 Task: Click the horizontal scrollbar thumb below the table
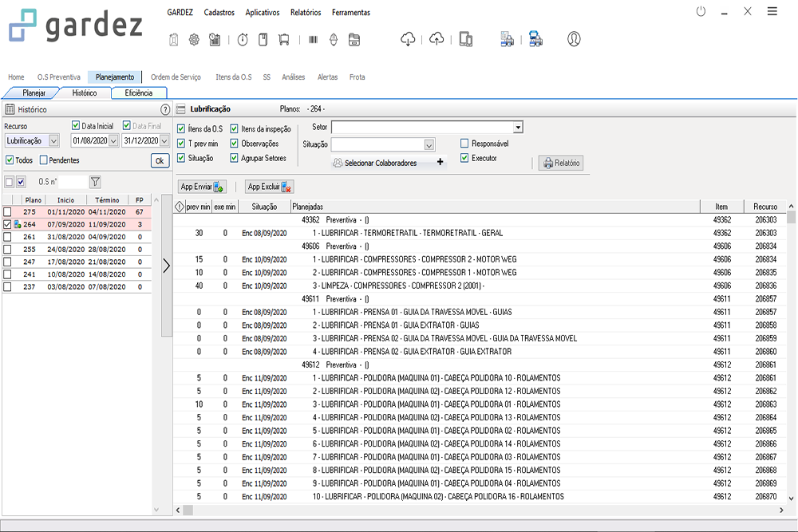coord(188,510)
